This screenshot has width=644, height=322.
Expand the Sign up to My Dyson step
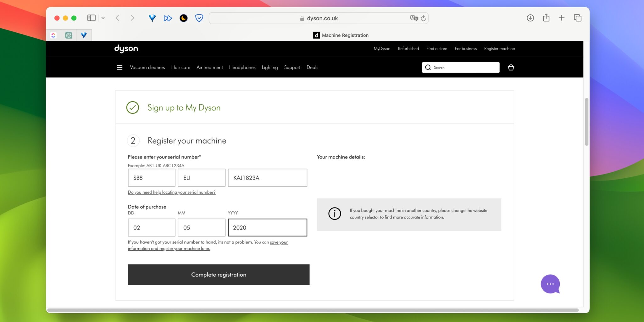(314, 107)
